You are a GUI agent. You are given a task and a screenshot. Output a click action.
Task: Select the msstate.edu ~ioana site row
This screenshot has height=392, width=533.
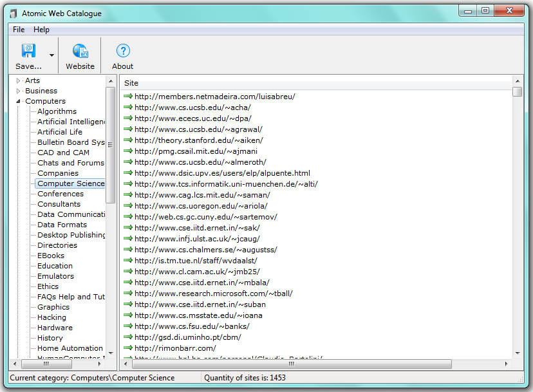[x=198, y=315]
